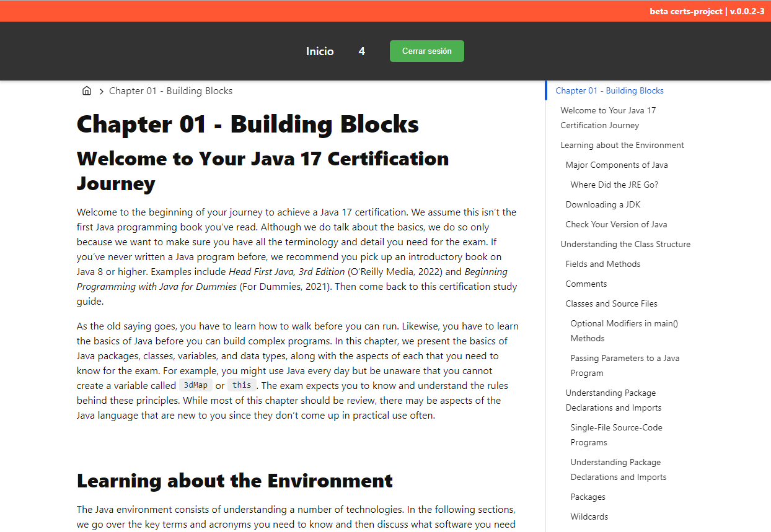Screen dimensions: 771x532
Task: Select Optional Modifiers in main() Methods
Action: click(x=623, y=331)
